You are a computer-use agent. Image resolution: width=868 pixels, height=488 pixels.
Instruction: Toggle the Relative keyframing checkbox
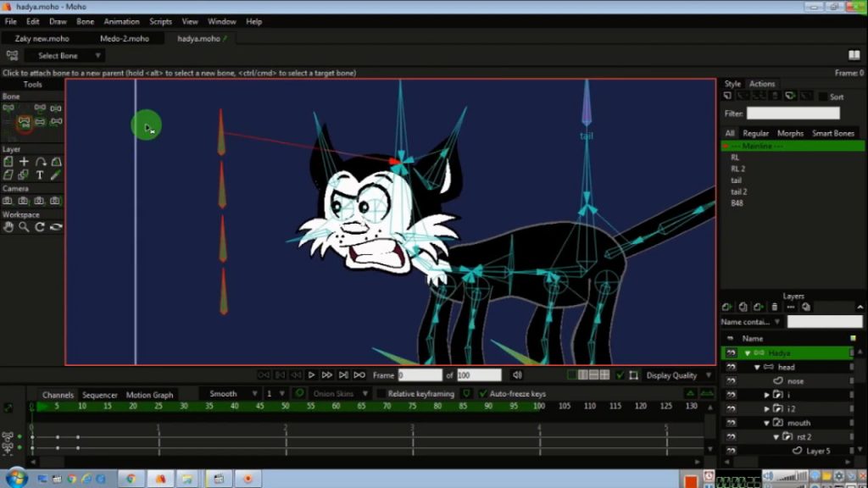(381, 394)
